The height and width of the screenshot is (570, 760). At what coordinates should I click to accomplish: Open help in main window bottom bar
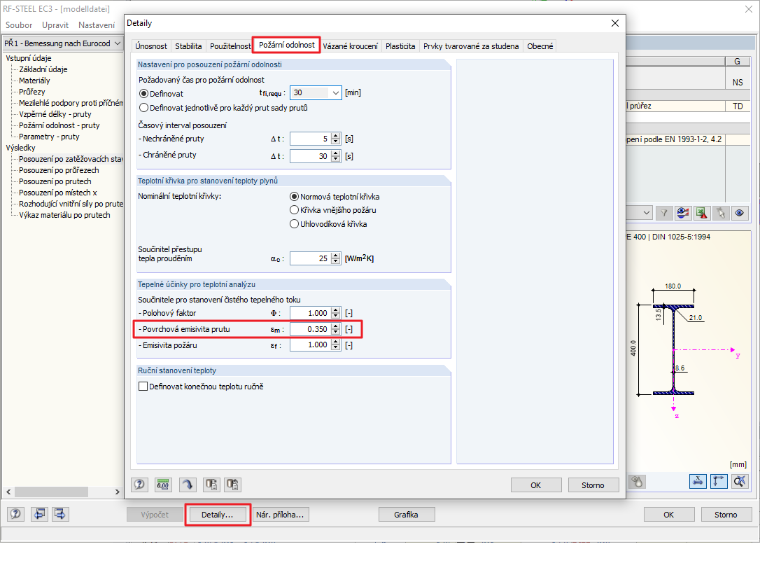(16, 514)
